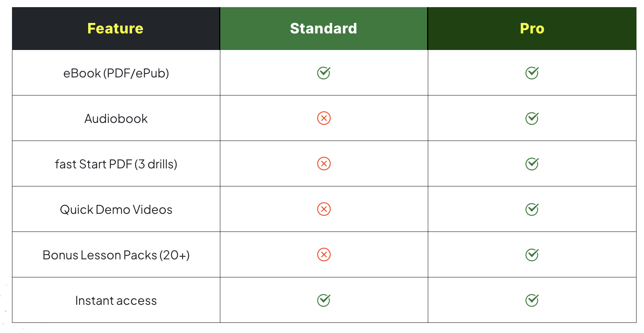The image size is (644, 333).
Task: Click the Standard Bonus Lesson Packs X icon
Action: coord(324,255)
